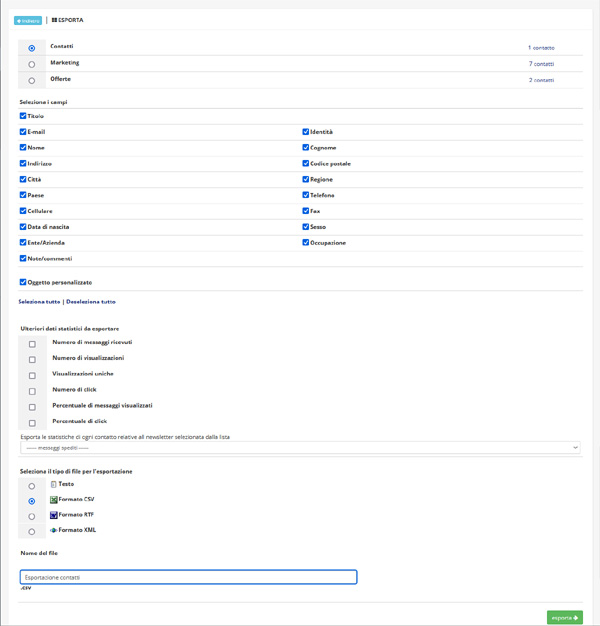600x626 pixels.
Task: Click the Formato CSV spreadsheet icon
Action: pyautogui.click(x=54, y=499)
